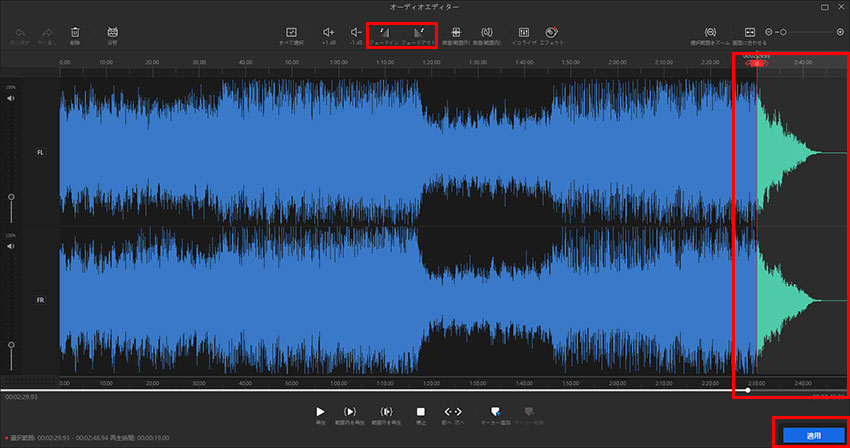The height and width of the screenshot is (448, 850).
Task: Set the zoom slider in the toolbar
Action: coord(783,33)
